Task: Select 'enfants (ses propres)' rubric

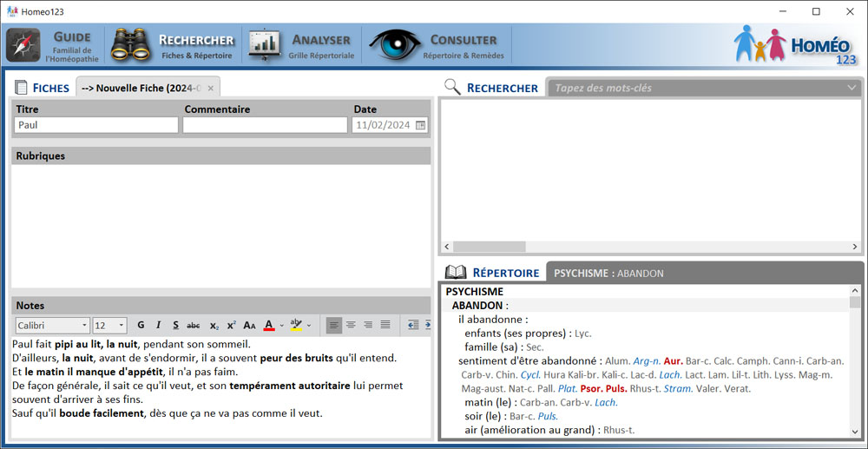Action: click(518, 333)
